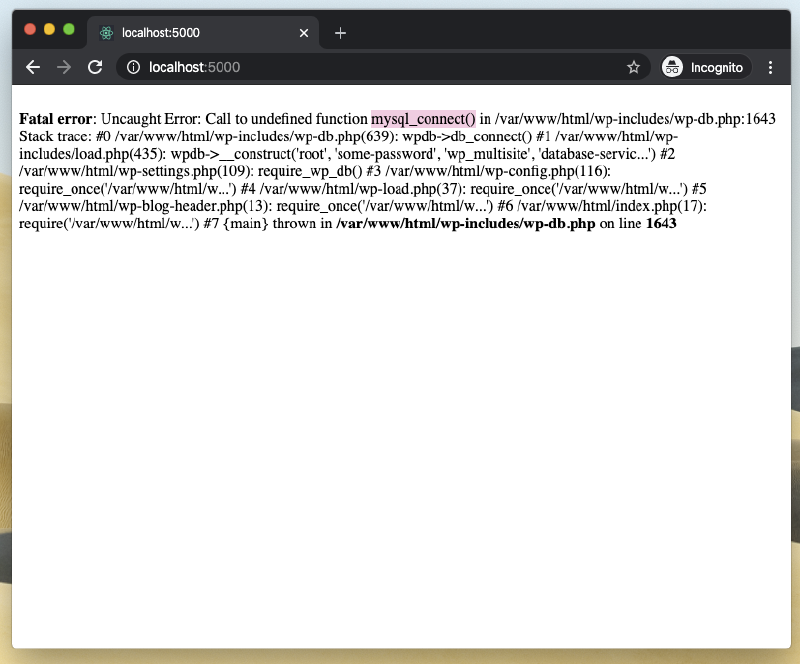
Task: Click the bold line number 1643 text
Action: [660, 223]
